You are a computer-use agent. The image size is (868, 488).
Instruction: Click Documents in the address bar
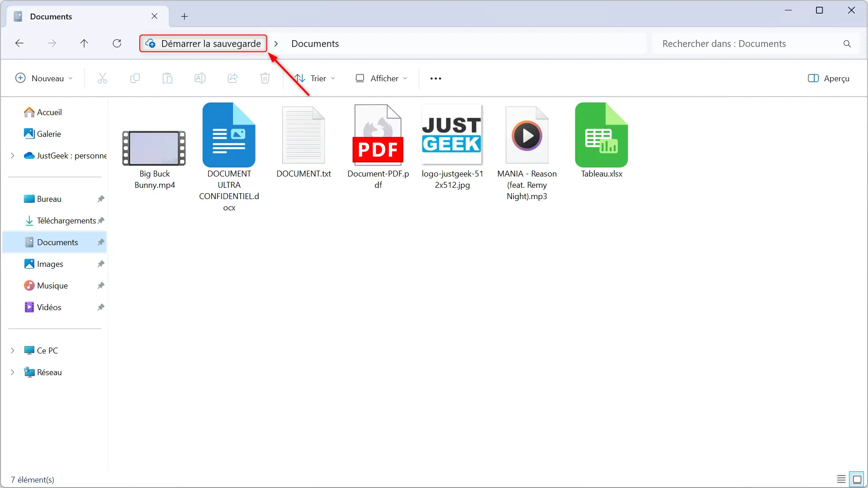tap(315, 44)
